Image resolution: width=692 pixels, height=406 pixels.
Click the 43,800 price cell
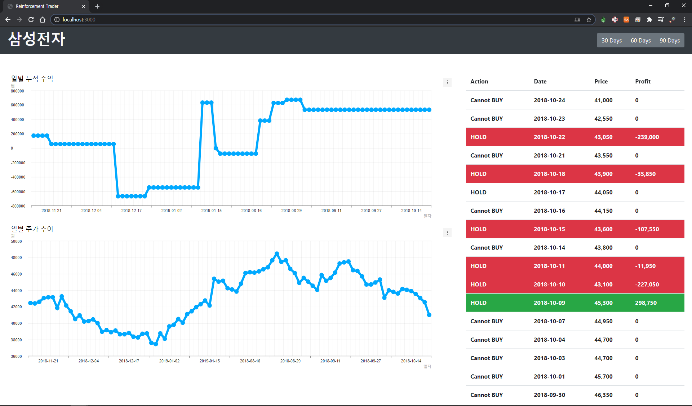(603, 248)
